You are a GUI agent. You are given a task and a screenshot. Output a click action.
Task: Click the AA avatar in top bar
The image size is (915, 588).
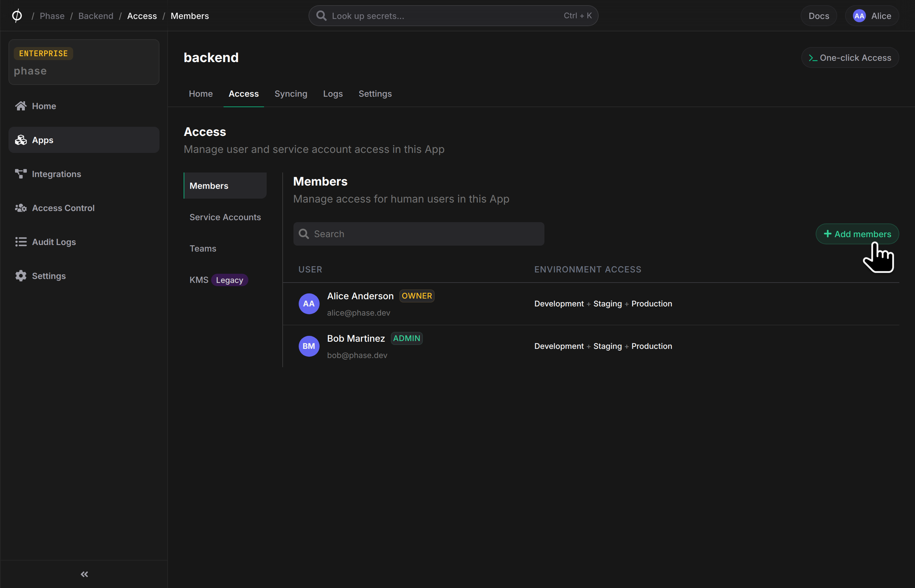[x=859, y=16]
